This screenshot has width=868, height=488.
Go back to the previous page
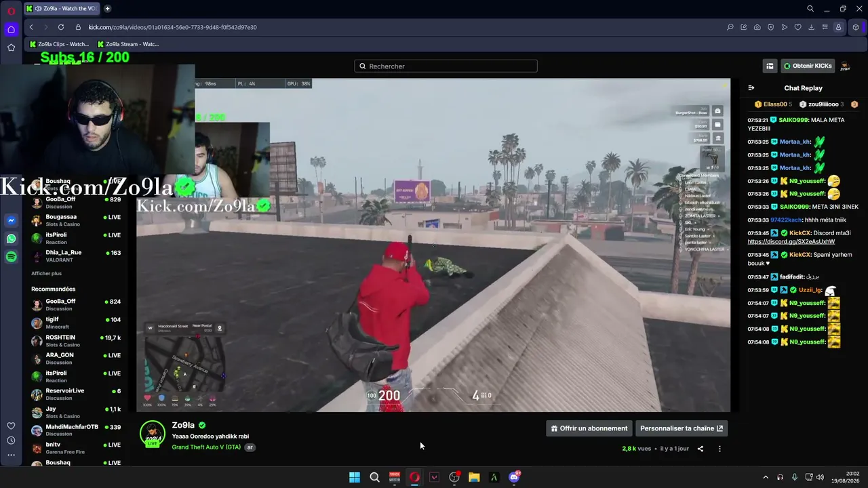pos(31,27)
